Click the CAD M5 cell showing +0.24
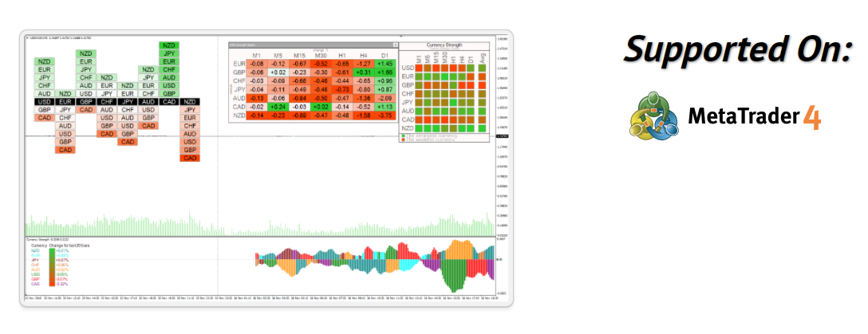 (278, 107)
